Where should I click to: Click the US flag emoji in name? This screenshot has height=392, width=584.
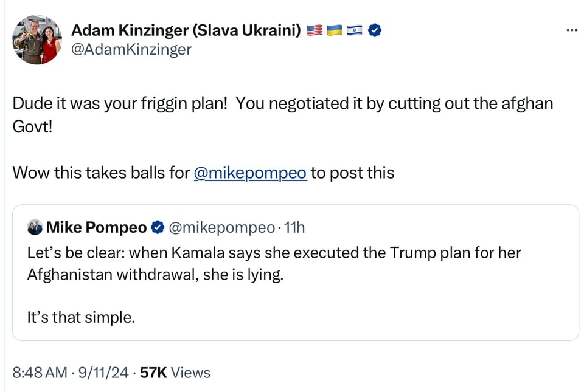coord(315,30)
